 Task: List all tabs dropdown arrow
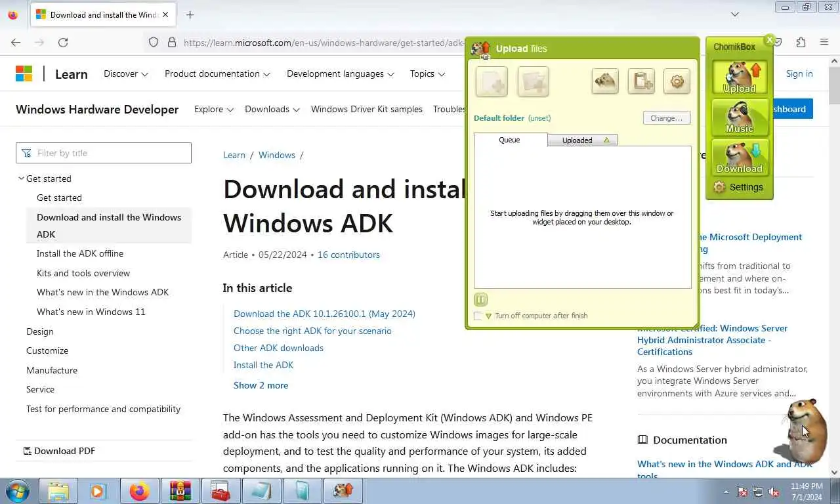point(735,14)
